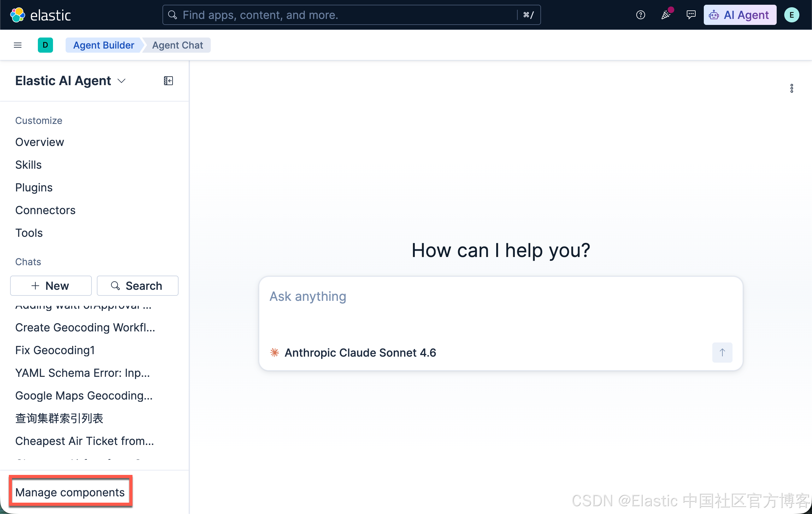Open the feedback chat bubble icon
The height and width of the screenshot is (514, 812).
[x=691, y=15]
